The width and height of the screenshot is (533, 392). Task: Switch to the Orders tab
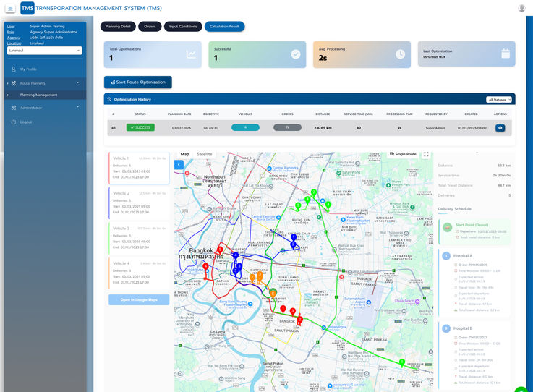[x=150, y=27]
